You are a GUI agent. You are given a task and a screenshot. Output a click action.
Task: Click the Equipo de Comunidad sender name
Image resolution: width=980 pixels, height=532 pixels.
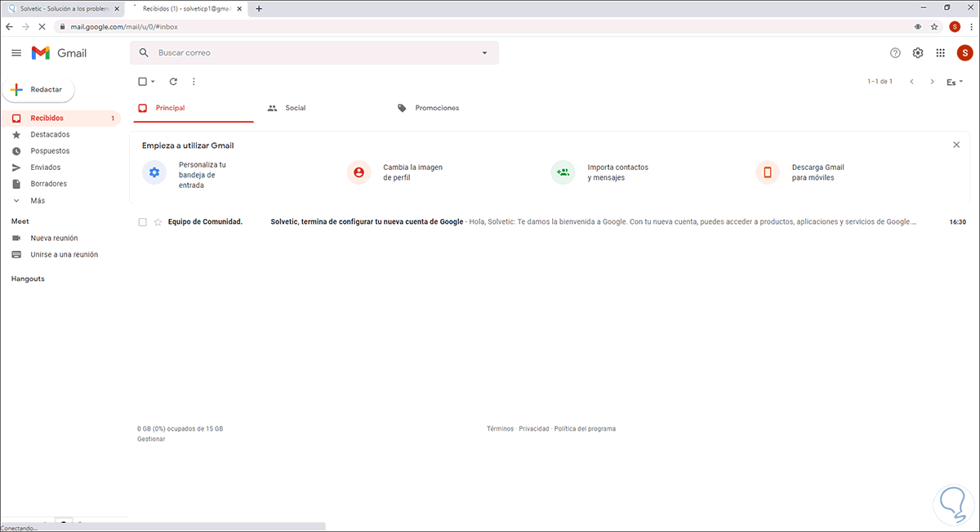[x=205, y=221]
